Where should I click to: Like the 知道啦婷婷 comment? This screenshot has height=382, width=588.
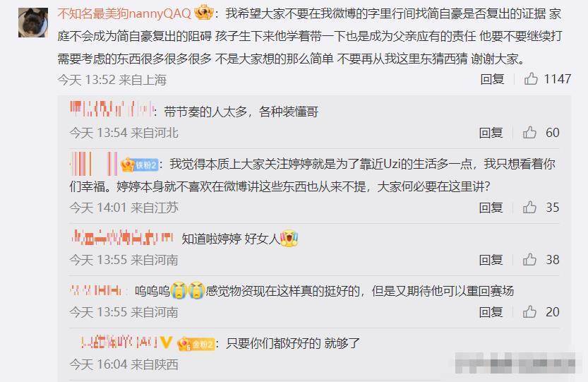pos(529,259)
